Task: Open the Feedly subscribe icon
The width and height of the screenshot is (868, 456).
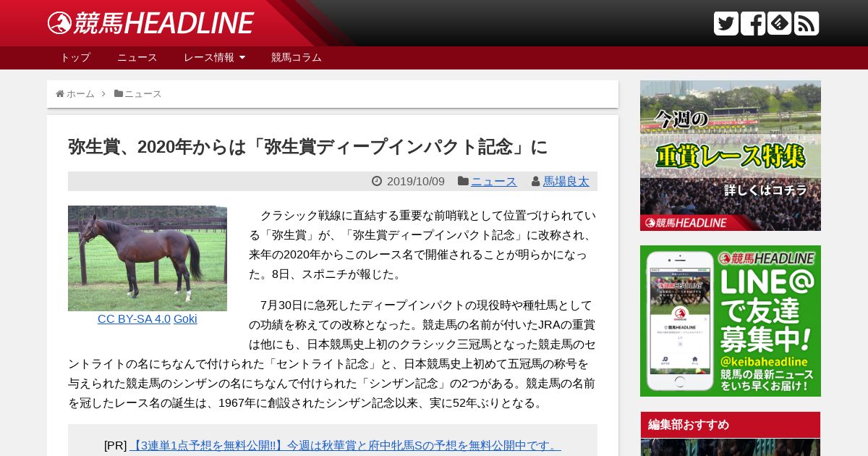Action: [x=780, y=23]
